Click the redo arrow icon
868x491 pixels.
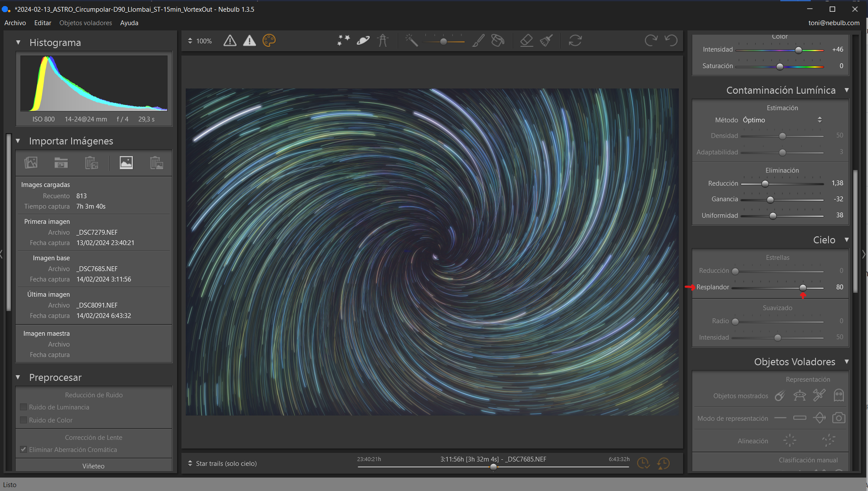point(651,41)
